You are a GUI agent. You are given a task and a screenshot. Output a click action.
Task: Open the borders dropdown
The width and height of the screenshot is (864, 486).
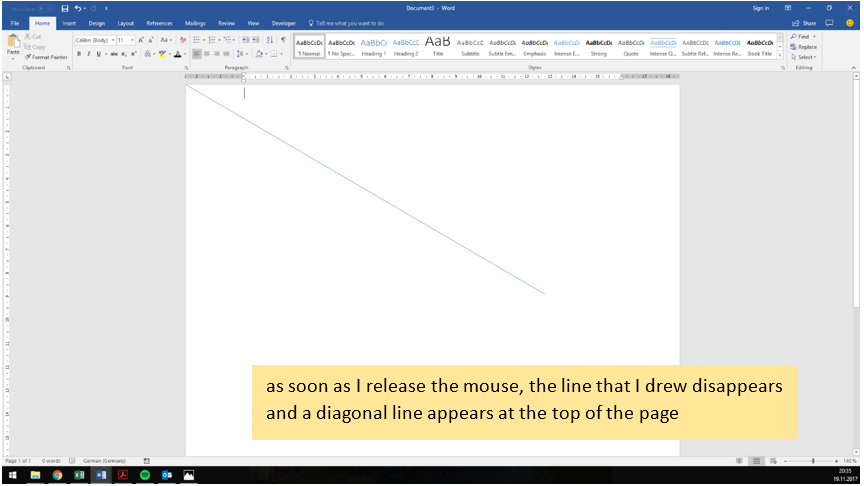281,54
